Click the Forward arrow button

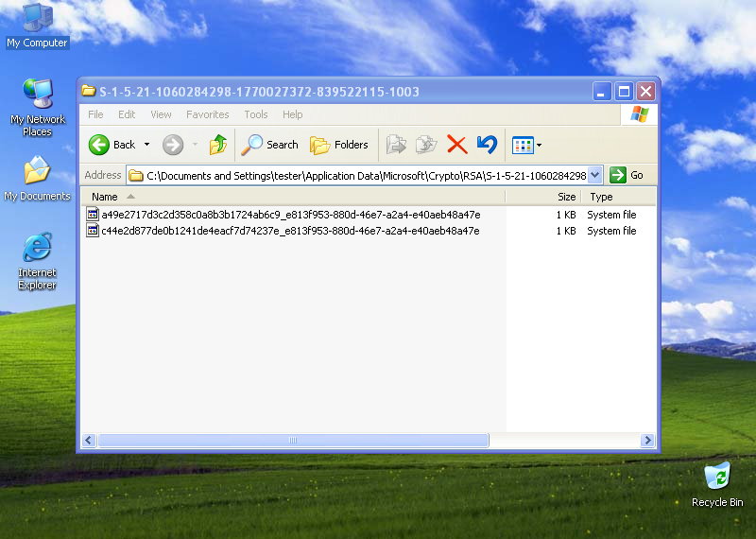pyautogui.click(x=173, y=145)
